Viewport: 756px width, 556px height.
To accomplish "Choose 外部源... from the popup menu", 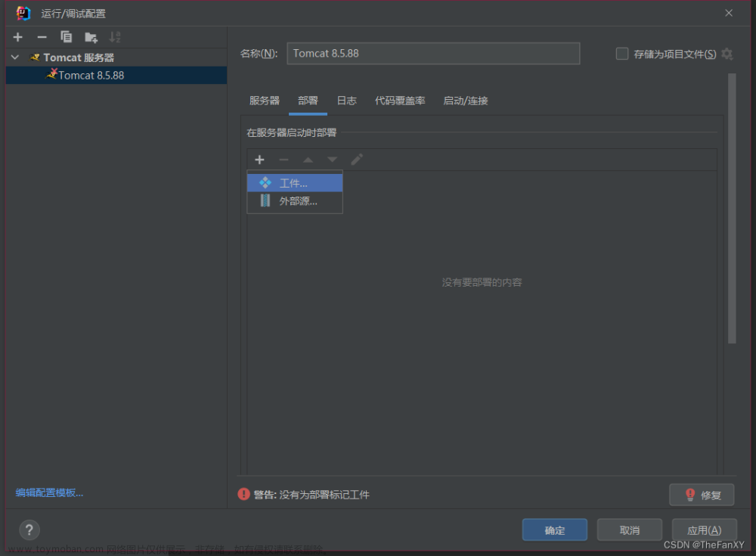I will (295, 200).
